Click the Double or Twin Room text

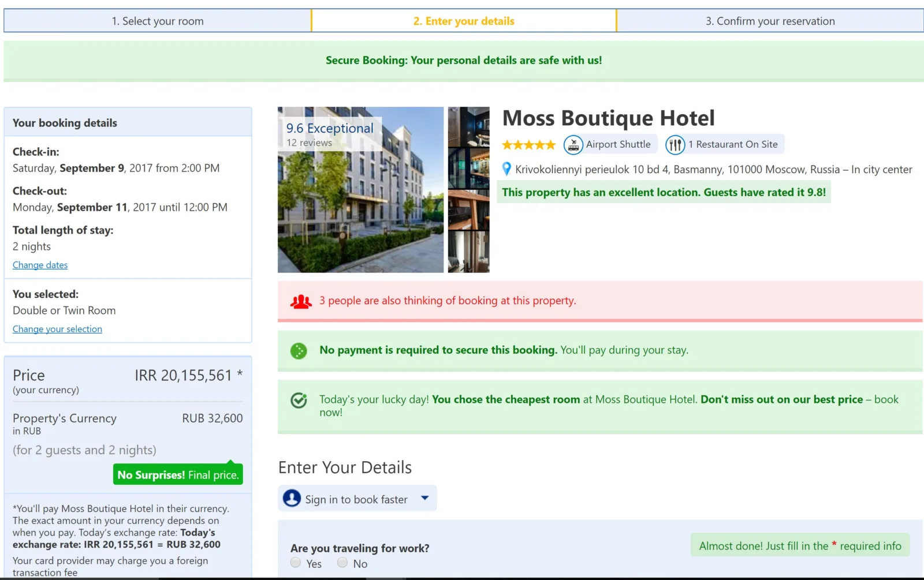pos(64,310)
